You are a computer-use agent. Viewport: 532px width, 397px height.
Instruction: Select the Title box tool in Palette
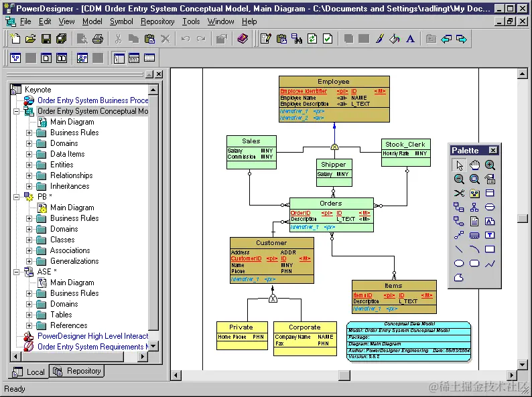pyautogui.click(x=474, y=235)
